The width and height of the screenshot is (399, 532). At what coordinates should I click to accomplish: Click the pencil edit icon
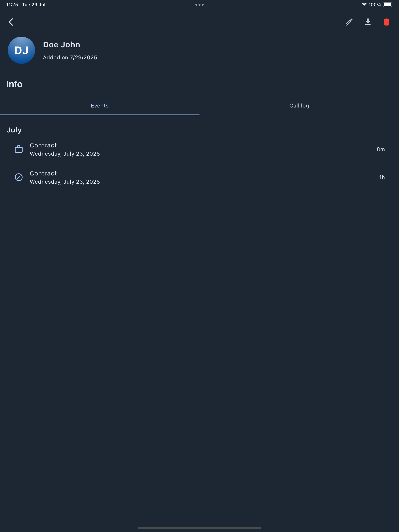pos(349,22)
